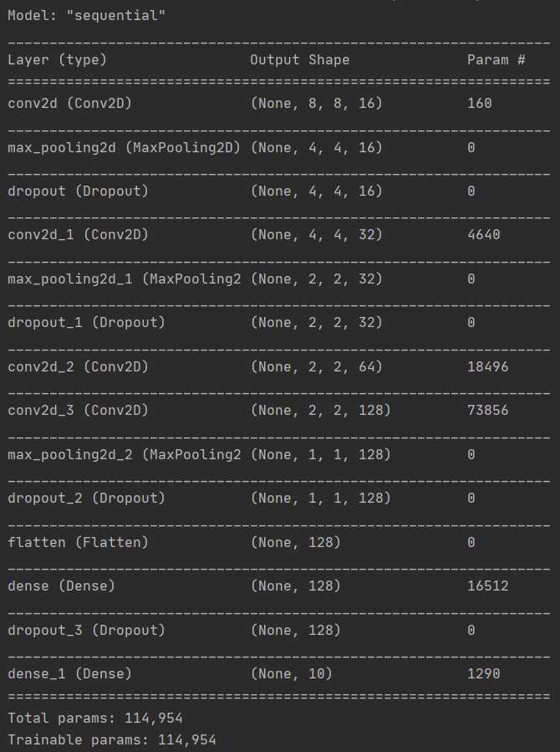Click the 'Layer (type)' column header

point(58,60)
